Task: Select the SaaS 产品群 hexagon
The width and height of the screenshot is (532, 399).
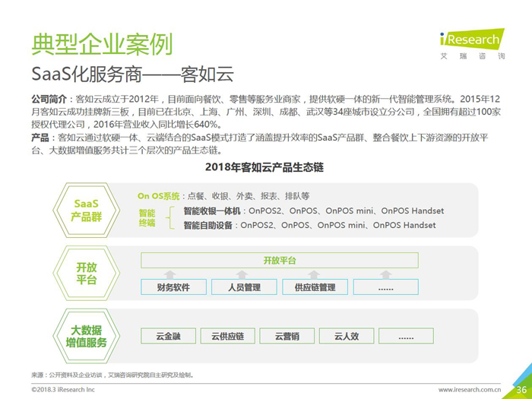Action: coord(86,210)
